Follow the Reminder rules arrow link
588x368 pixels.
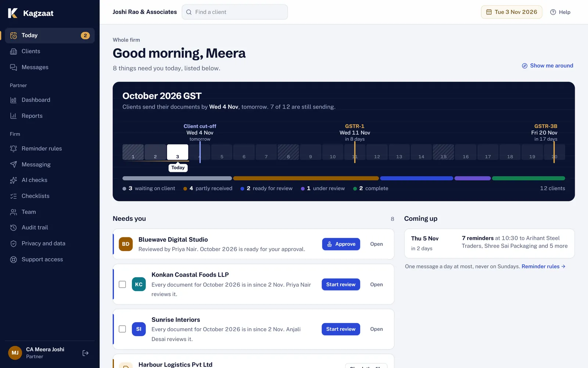[x=543, y=266]
